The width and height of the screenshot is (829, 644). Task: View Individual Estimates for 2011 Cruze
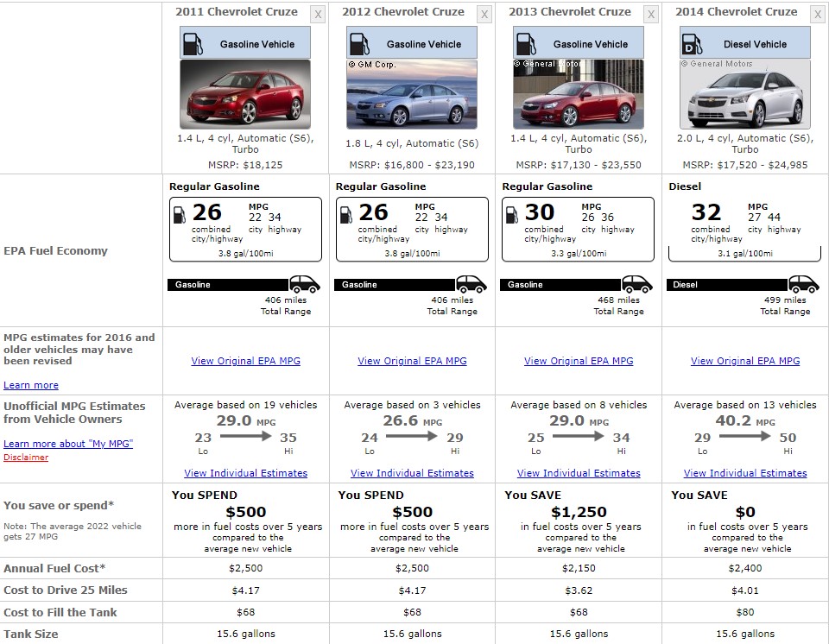(x=246, y=473)
